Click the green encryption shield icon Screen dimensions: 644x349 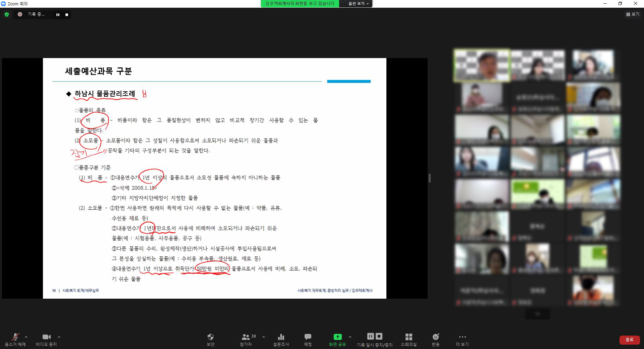pyautogui.click(x=7, y=14)
